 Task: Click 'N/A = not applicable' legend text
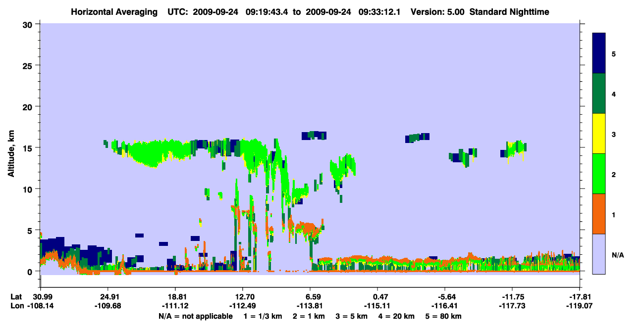coord(195,316)
